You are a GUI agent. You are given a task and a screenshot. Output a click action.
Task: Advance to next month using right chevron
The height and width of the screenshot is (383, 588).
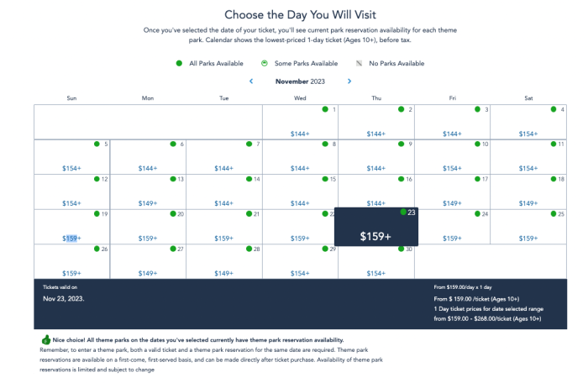(349, 81)
